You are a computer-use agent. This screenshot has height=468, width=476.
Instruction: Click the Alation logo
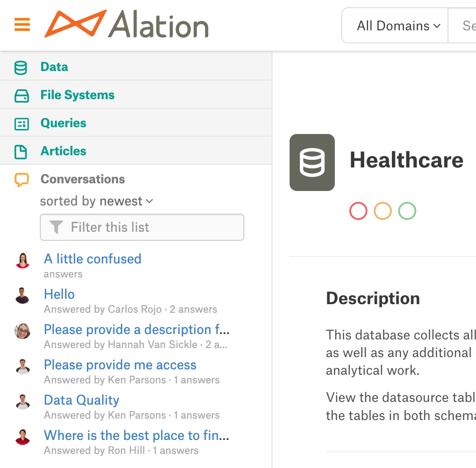(x=126, y=24)
